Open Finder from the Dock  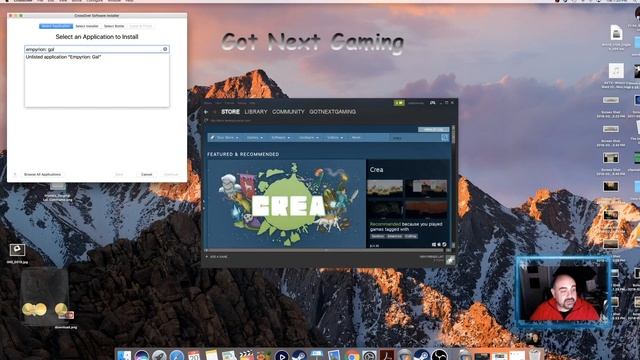tap(124, 356)
